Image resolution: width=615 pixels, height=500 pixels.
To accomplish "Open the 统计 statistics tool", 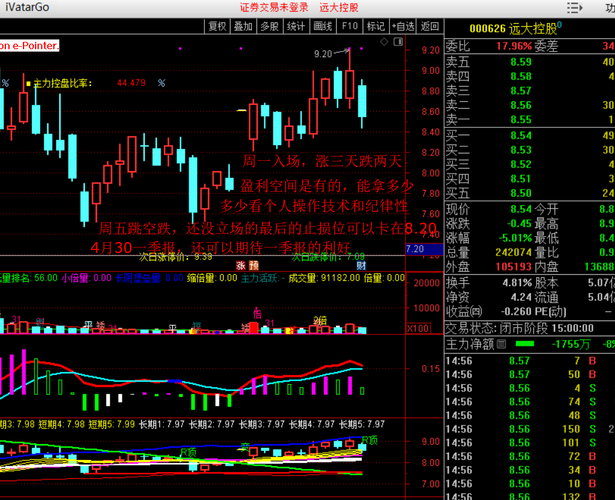I will (296, 26).
